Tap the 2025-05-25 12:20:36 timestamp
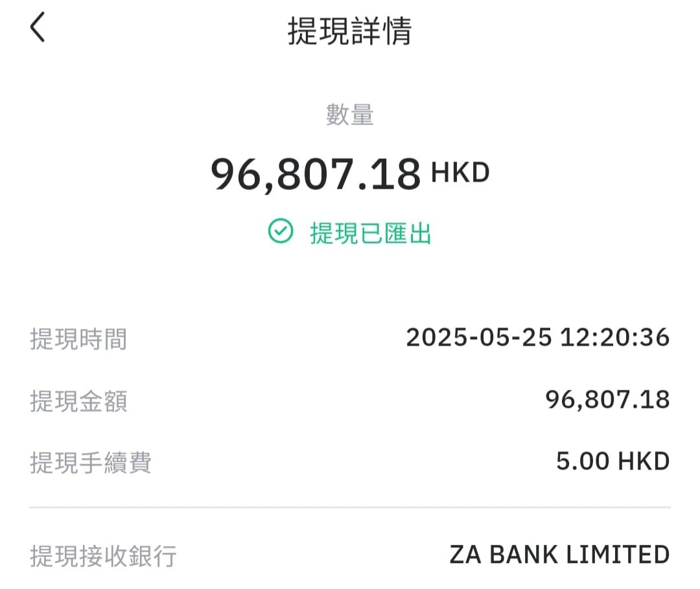Viewport: 700px width, 589px height. 537,337
